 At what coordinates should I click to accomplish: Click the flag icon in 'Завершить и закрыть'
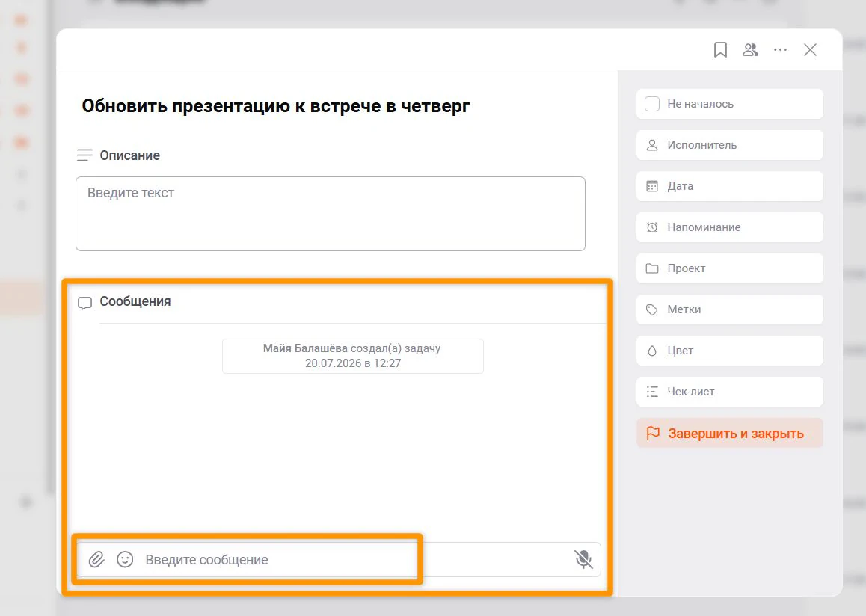click(653, 434)
